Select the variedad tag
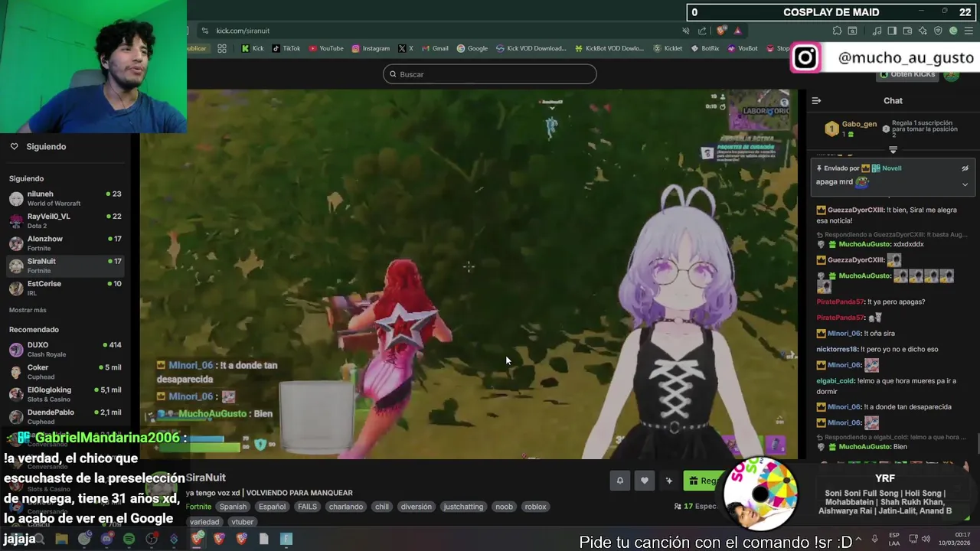Image resolution: width=980 pixels, height=551 pixels. 204,522
